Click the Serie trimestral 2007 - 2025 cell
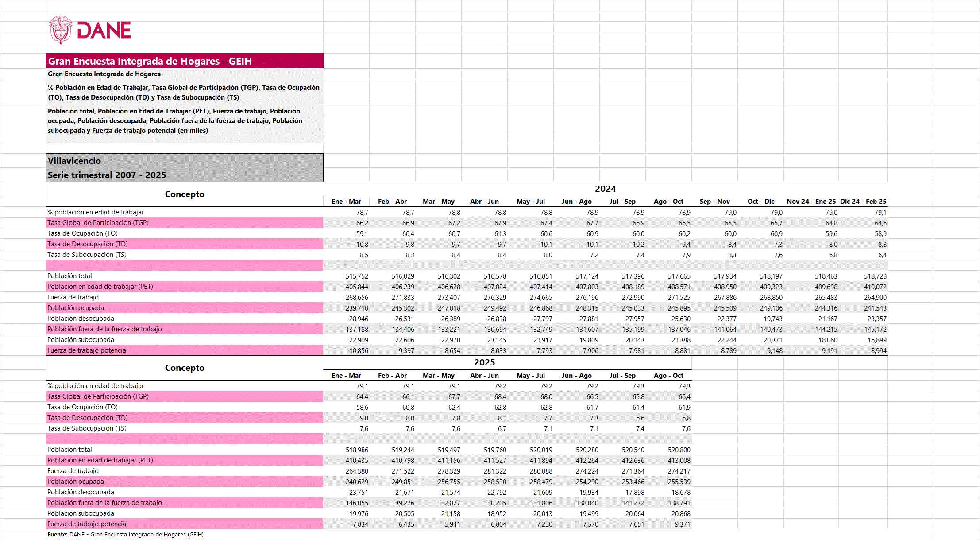The width and height of the screenshot is (980, 540). pos(107,175)
